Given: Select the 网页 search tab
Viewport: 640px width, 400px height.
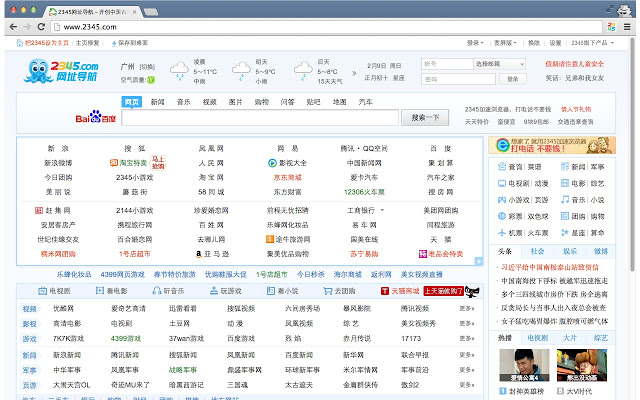Looking at the screenshot, I should tap(131, 102).
